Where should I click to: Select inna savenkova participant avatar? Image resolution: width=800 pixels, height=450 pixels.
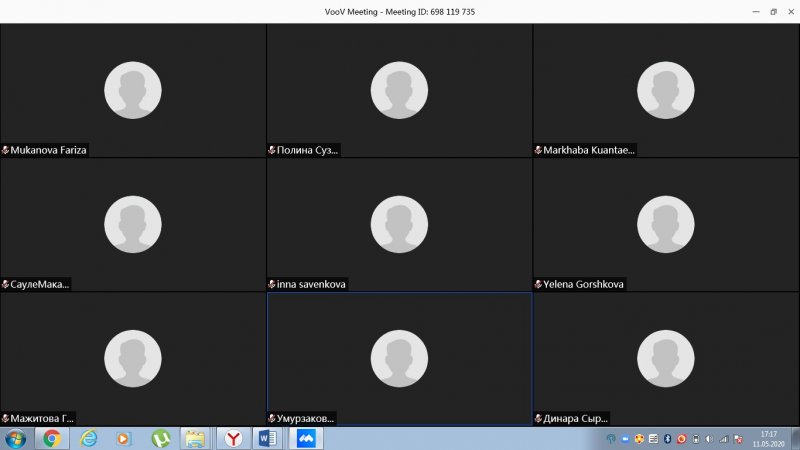pos(399,224)
